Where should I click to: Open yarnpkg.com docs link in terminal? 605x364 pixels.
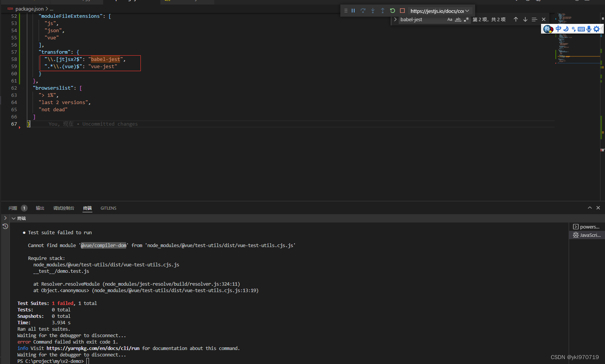93,348
